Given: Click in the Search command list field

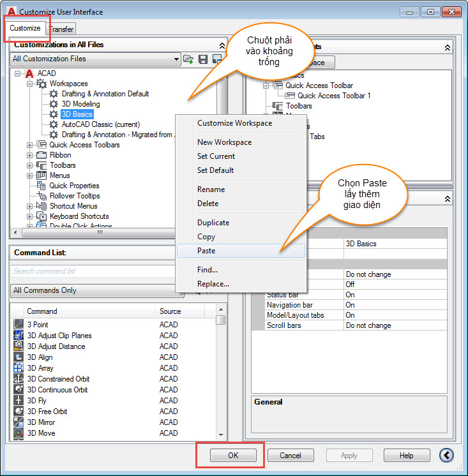Looking at the screenshot, I should coord(93,271).
